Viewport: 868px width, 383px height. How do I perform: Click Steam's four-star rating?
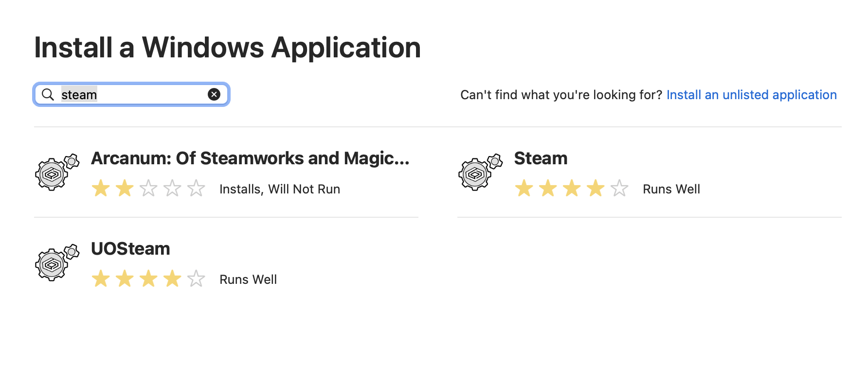(572, 189)
